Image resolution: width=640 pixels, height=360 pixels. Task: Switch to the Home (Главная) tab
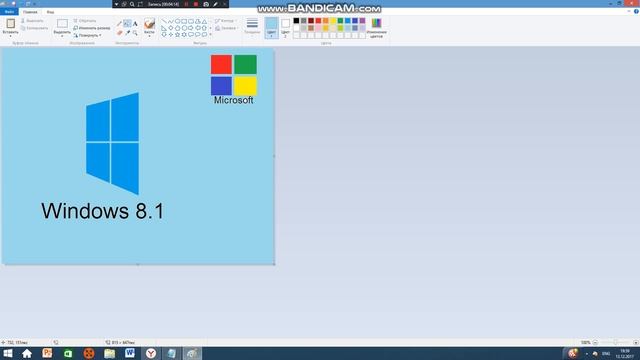[30, 12]
